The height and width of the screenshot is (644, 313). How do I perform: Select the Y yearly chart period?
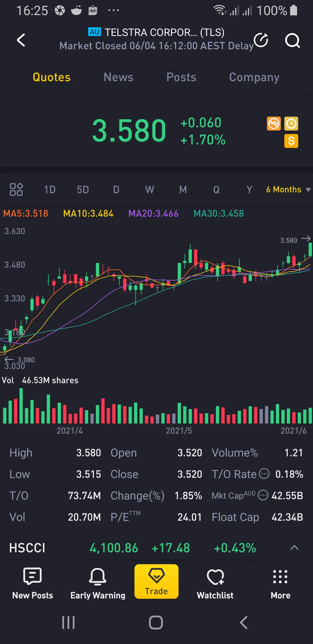249,190
